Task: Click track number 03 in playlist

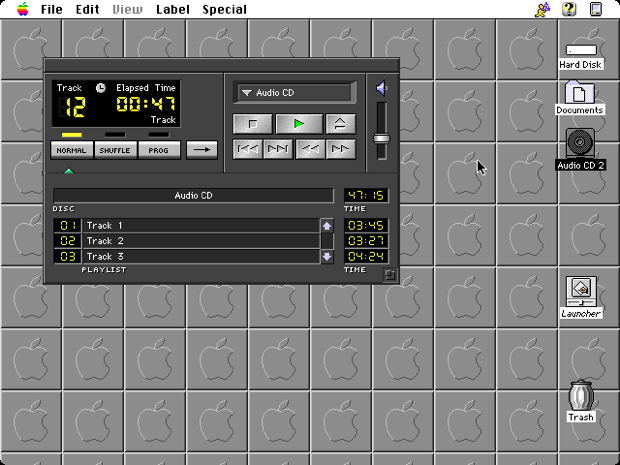Action: 68,256
